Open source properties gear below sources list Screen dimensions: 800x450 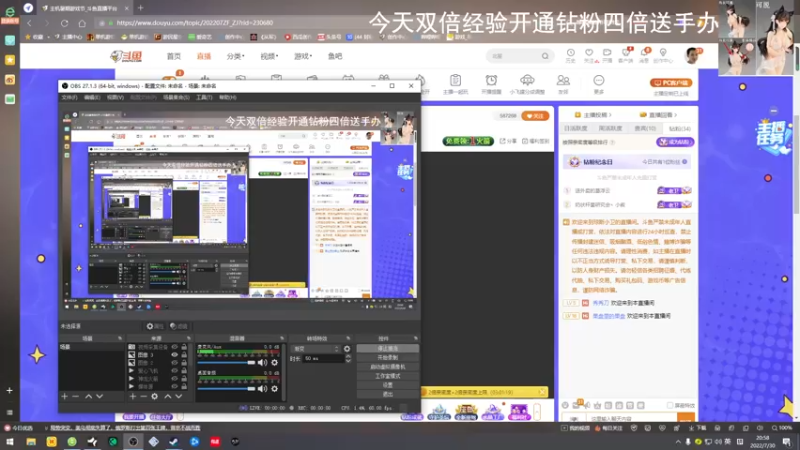155,396
